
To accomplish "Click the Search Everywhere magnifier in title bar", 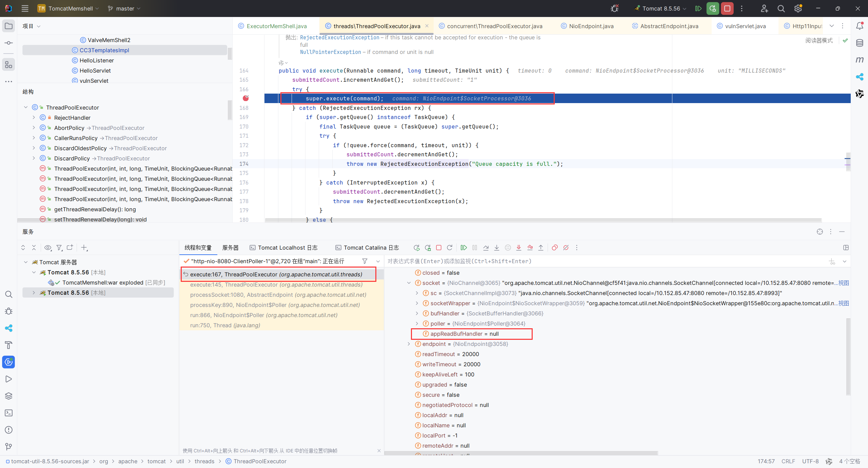I will (781, 8).
